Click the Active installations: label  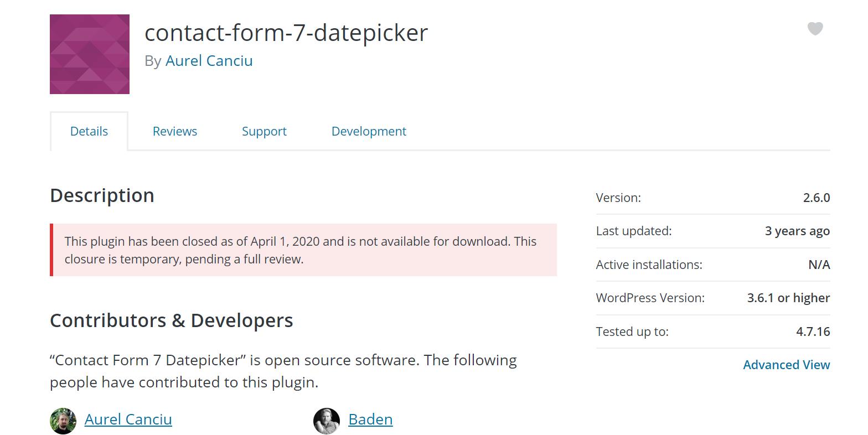tap(649, 265)
